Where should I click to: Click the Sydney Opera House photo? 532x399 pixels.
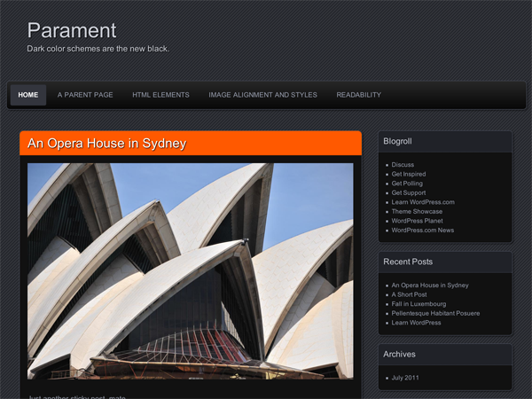pos(190,270)
